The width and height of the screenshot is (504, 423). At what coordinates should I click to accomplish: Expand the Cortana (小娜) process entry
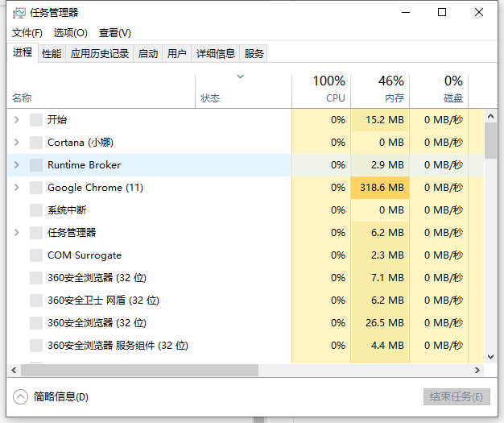(x=16, y=143)
